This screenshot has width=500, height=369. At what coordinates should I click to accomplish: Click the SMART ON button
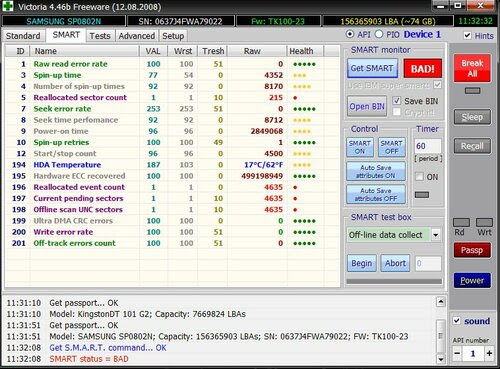[360, 147]
